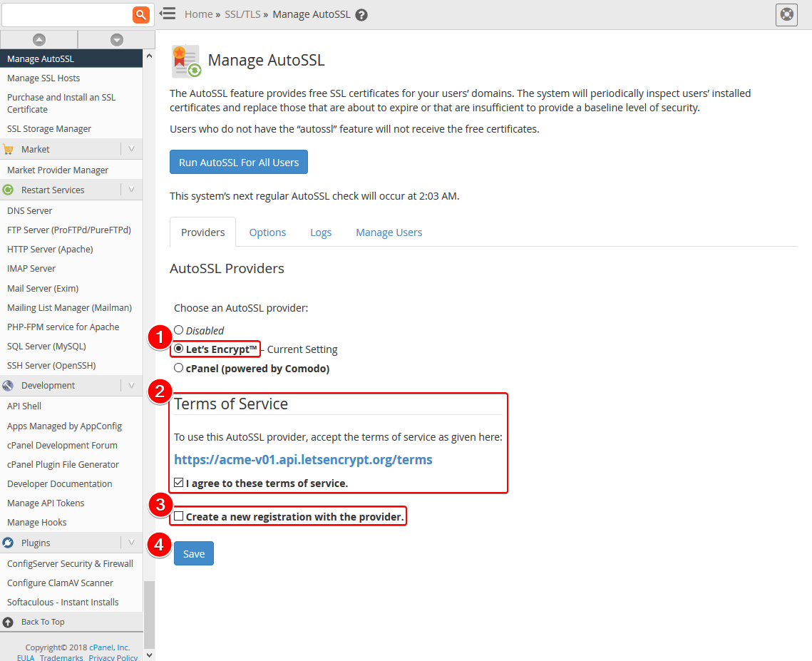The image size is (812, 661).
Task: Collapse the Plugins section chevron
Action: click(x=132, y=543)
